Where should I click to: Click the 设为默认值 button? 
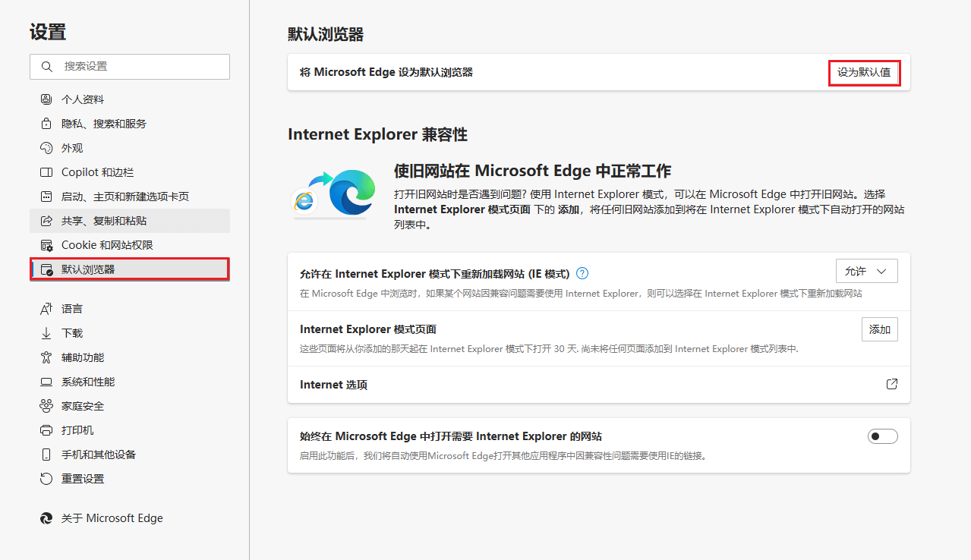[x=863, y=72]
